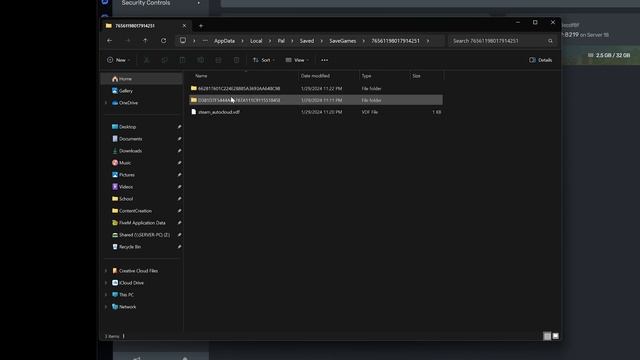Open the See more three-dots menu
640x360 pixels.
point(324,60)
